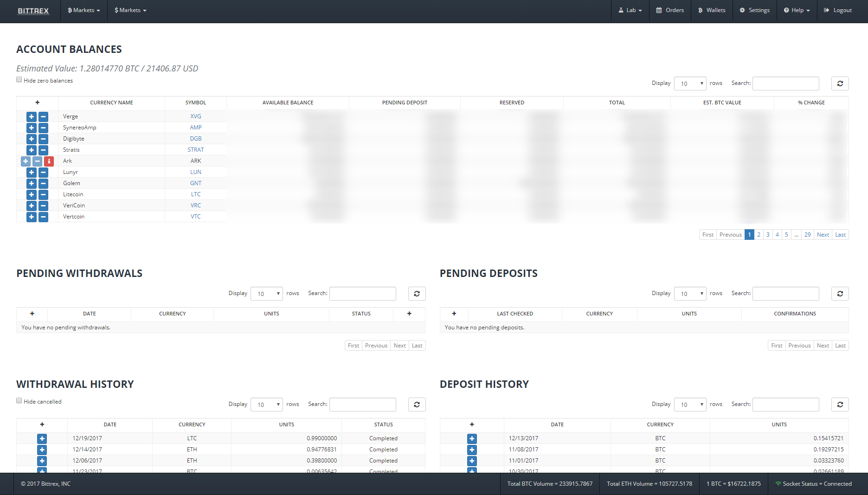Image resolution: width=868 pixels, height=495 pixels.
Task: Toggle Hide zero balances checkbox
Action: tap(19, 80)
